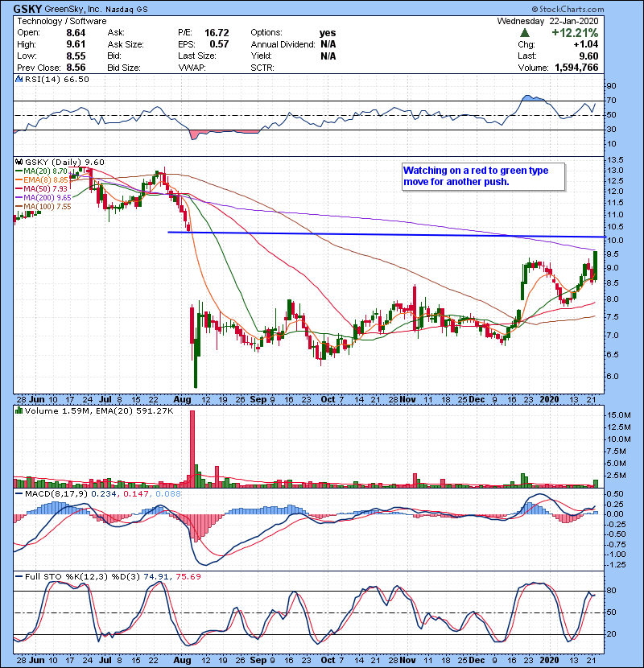Click the EMA(8) 8.85 legend entry

[x=41, y=180]
